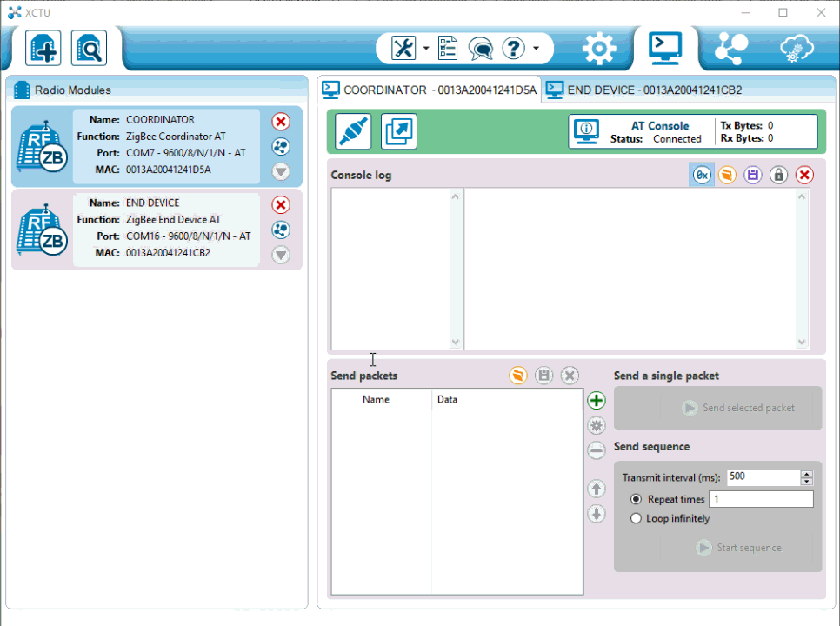Viewport: 840px width, 626px height.
Task: Select the COORDINATOR console tab
Action: tap(430, 90)
